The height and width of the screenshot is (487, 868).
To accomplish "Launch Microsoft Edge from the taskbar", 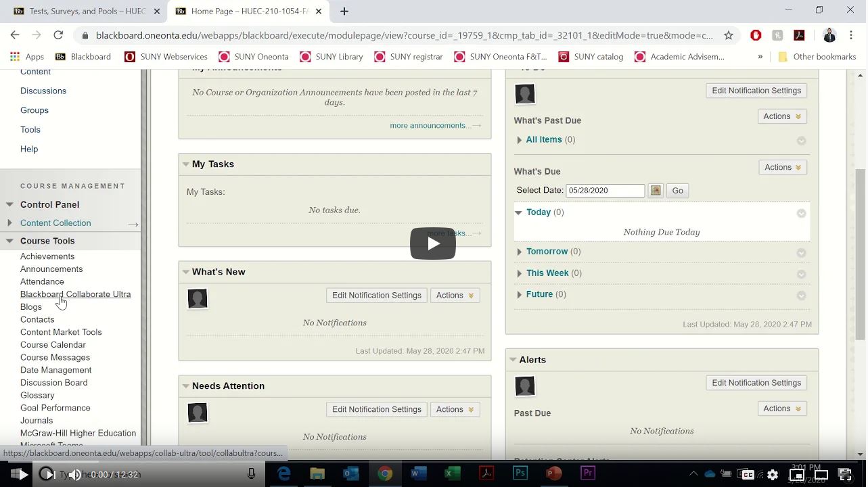I will point(284,473).
